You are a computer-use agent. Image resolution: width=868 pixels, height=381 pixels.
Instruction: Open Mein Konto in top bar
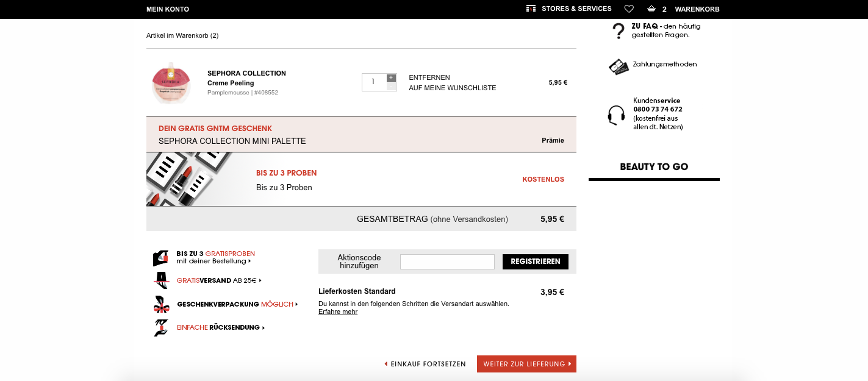click(x=168, y=9)
